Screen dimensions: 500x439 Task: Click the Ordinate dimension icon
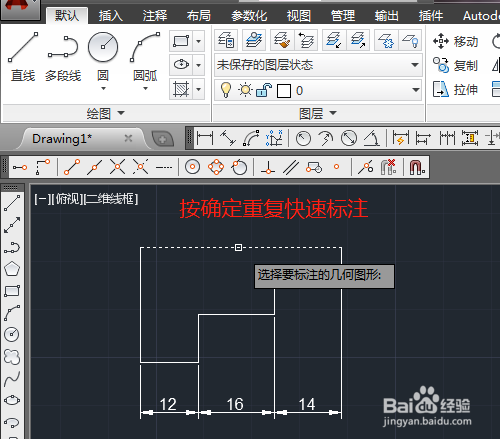pyautogui.click(x=274, y=138)
